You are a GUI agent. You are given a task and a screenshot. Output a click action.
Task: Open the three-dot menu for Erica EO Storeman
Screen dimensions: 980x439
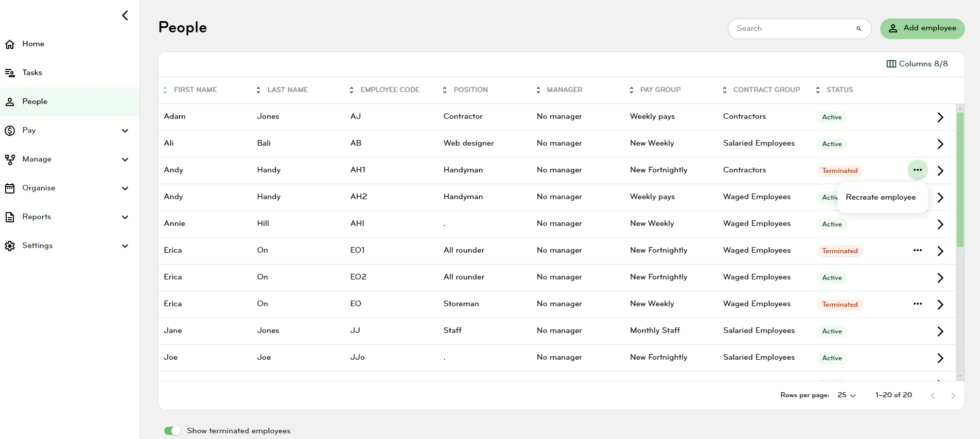tap(917, 304)
